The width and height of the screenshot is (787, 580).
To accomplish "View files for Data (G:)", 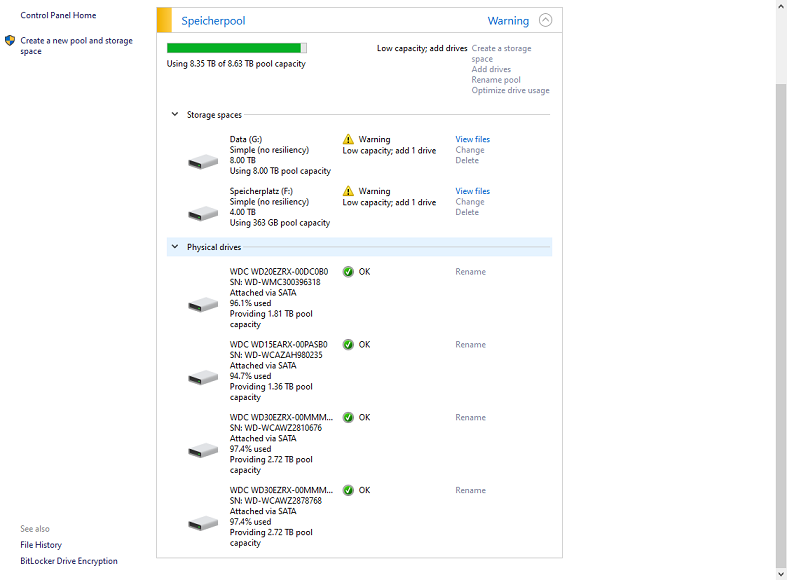I will pos(472,139).
